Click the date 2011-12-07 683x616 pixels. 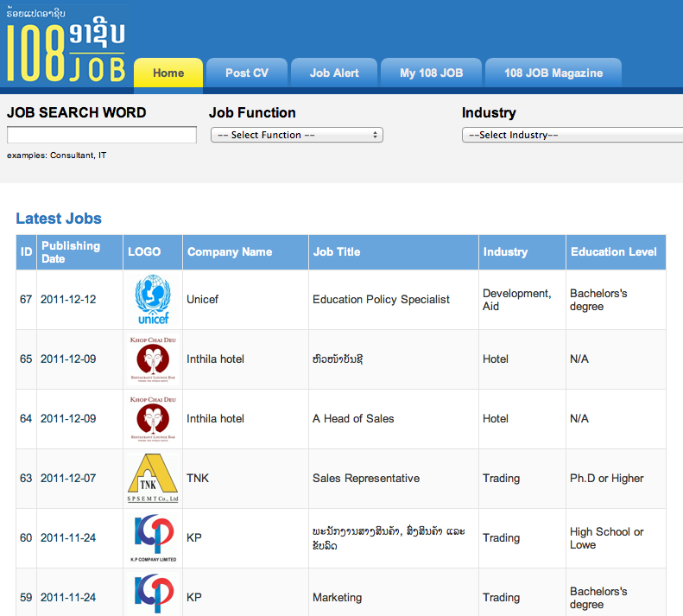(x=68, y=479)
